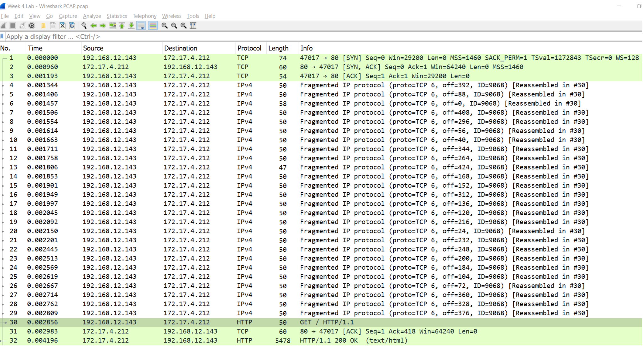Reload the capture file

(x=72, y=26)
